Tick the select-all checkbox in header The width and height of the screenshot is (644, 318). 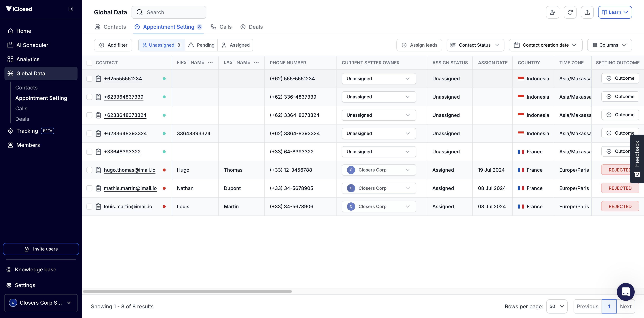click(89, 63)
